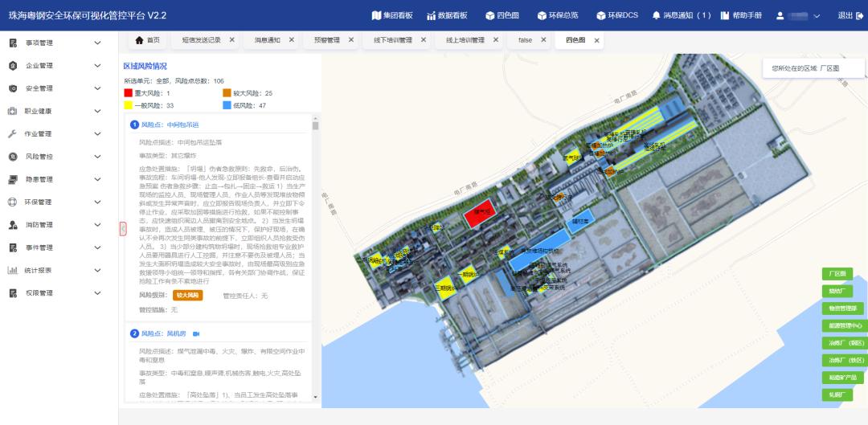Expand the 风险管控 chevron
The image size is (868, 425).
pyautogui.click(x=97, y=157)
